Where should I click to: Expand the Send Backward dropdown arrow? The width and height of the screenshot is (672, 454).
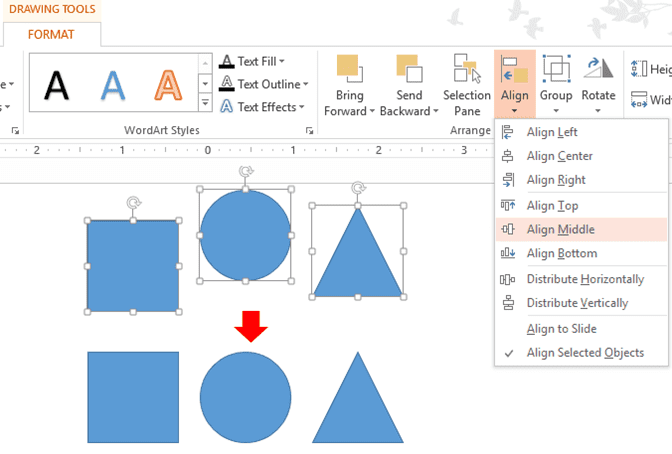pos(436,111)
